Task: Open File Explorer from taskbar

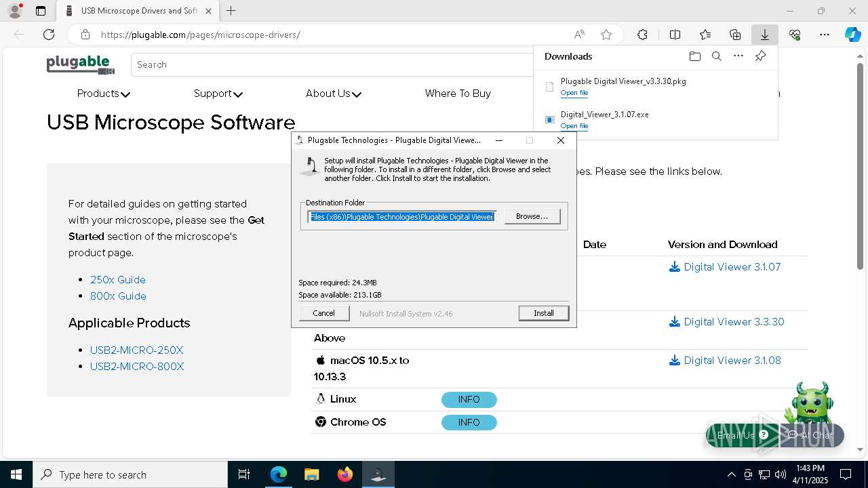Action: pos(312,474)
